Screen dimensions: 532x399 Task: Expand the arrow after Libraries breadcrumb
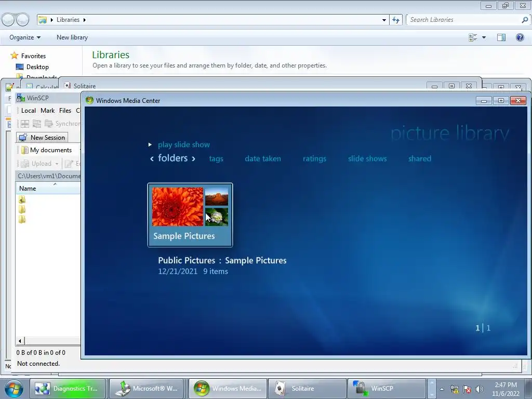tap(85, 20)
